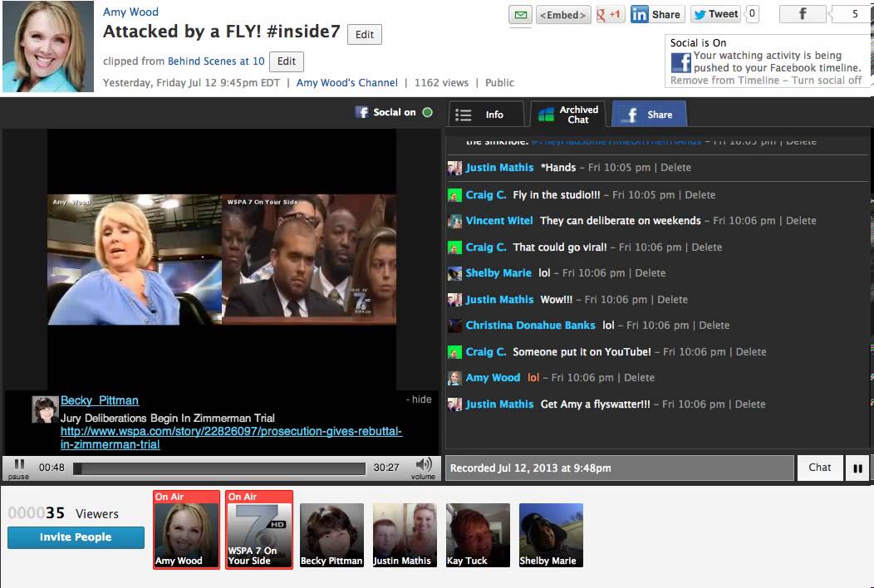Open Vincent Witel's chat name
This screenshot has width=874, height=588.
click(x=499, y=221)
